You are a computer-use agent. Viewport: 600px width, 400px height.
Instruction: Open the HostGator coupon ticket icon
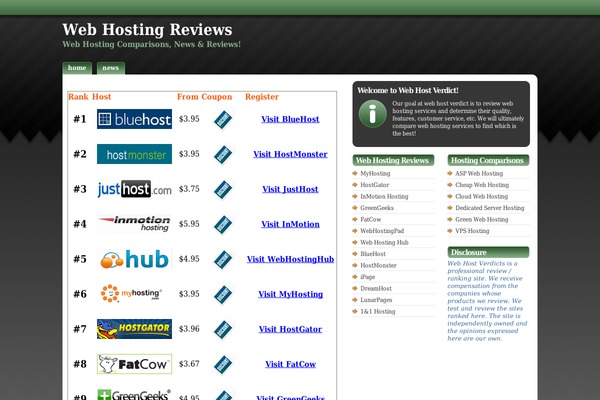[223, 330]
